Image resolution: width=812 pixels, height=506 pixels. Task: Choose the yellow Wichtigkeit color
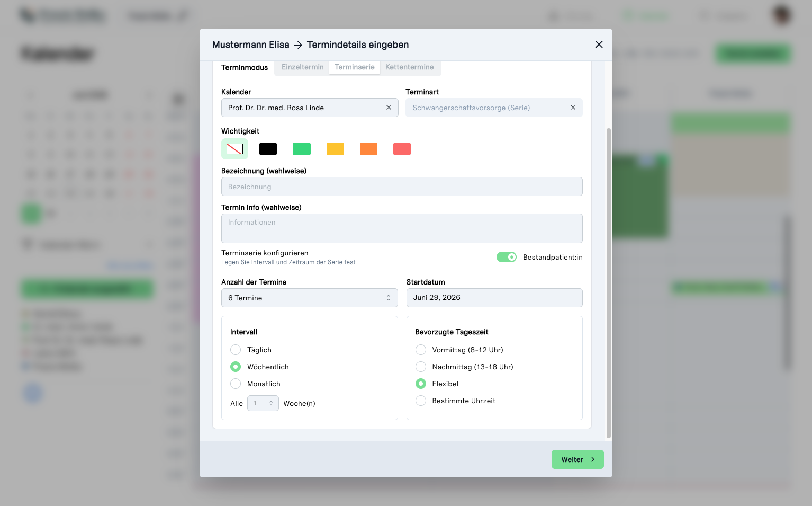[335, 149]
